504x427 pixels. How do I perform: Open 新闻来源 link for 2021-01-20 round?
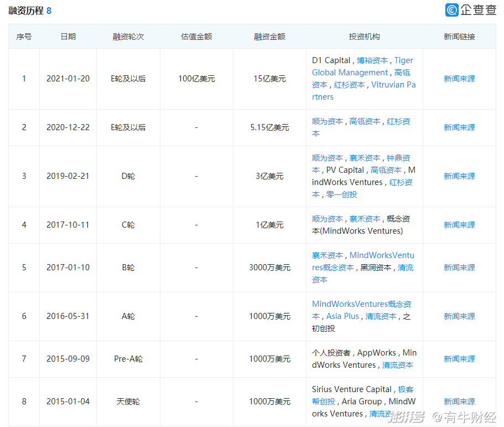click(459, 79)
